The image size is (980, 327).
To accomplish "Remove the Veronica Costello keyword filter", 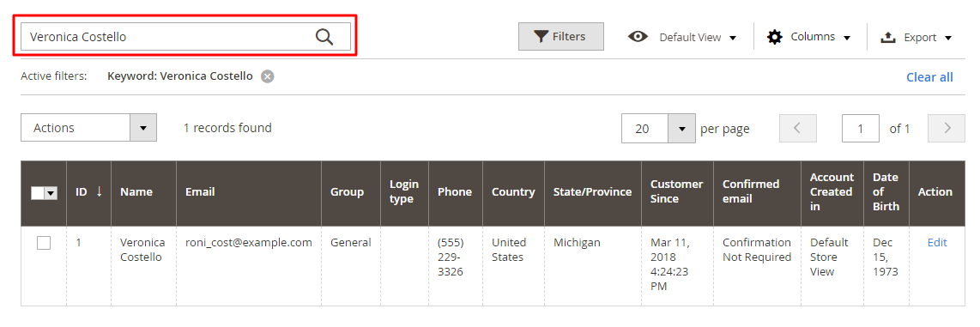I will pyautogui.click(x=268, y=76).
